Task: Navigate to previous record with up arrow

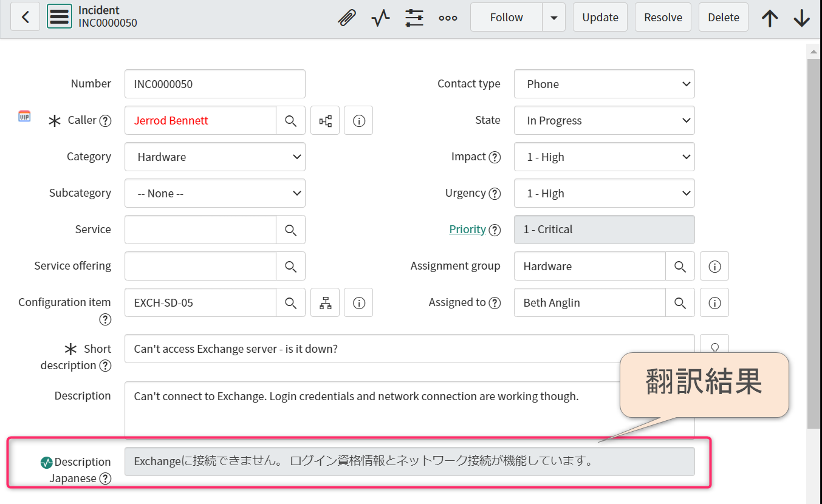Action: coord(769,17)
